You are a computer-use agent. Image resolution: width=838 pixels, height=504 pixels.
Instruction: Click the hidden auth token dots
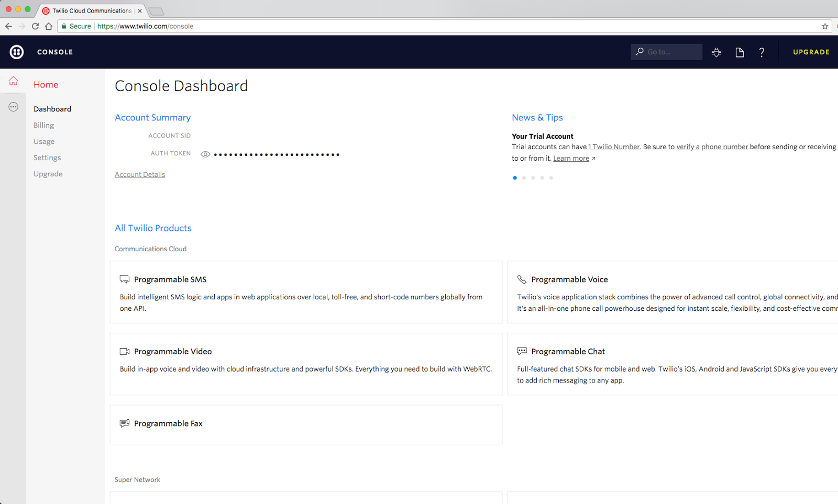click(x=277, y=154)
